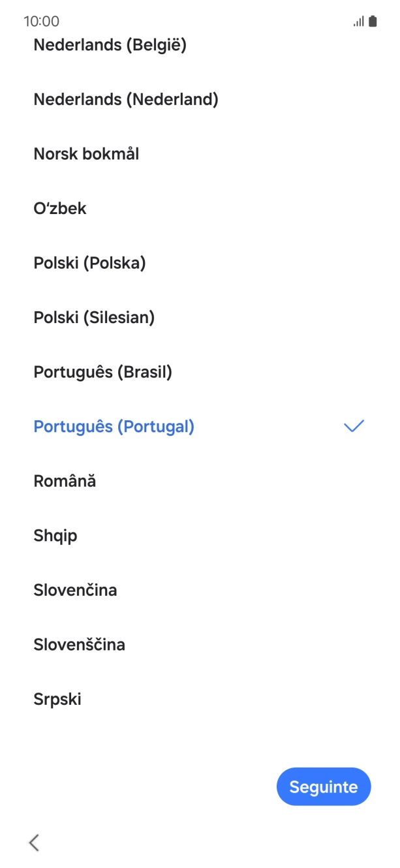Select Srpski at the bottom

coord(57,698)
